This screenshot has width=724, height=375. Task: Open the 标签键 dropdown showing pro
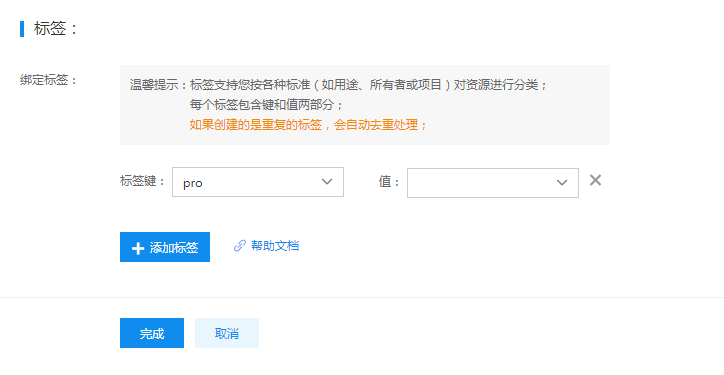click(258, 182)
